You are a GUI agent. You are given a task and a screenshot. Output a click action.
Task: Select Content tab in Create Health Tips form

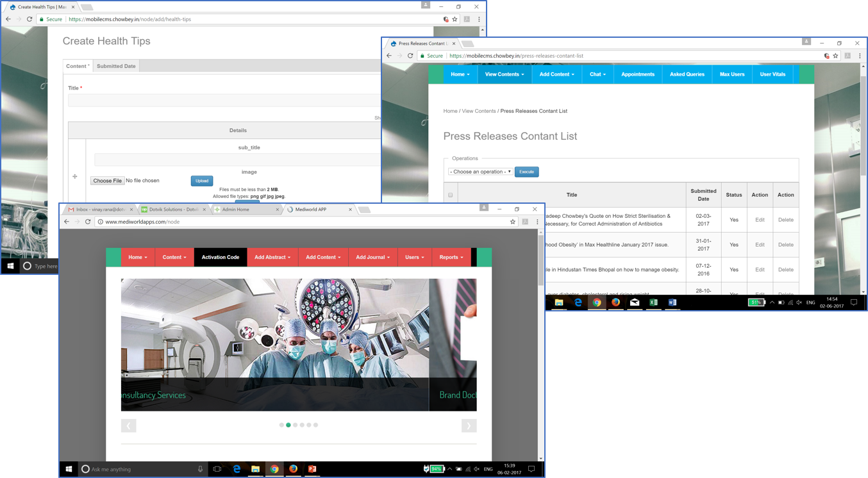pos(78,66)
